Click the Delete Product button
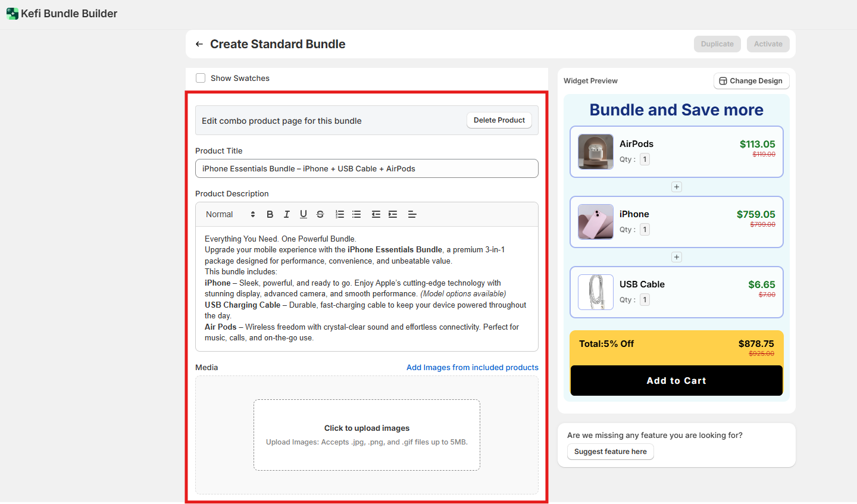The image size is (857, 504). 499,120
